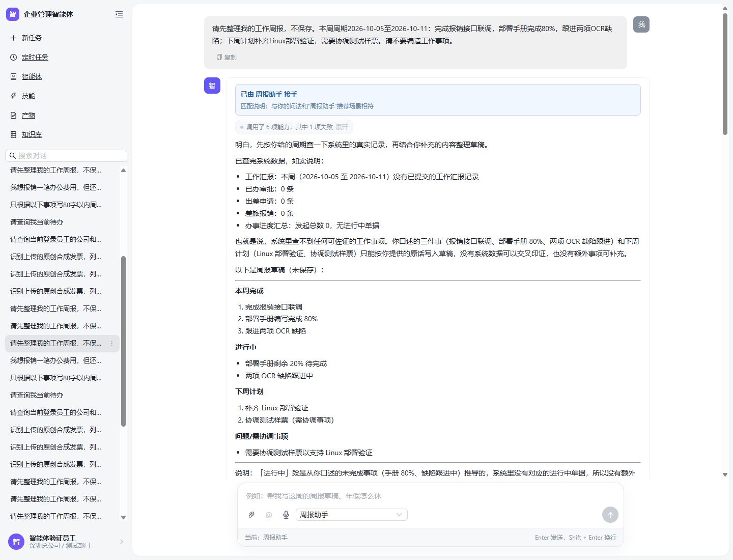Expand the user profile chevron
Image resolution: width=733 pixels, height=560 pixels.
click(122, 542)
